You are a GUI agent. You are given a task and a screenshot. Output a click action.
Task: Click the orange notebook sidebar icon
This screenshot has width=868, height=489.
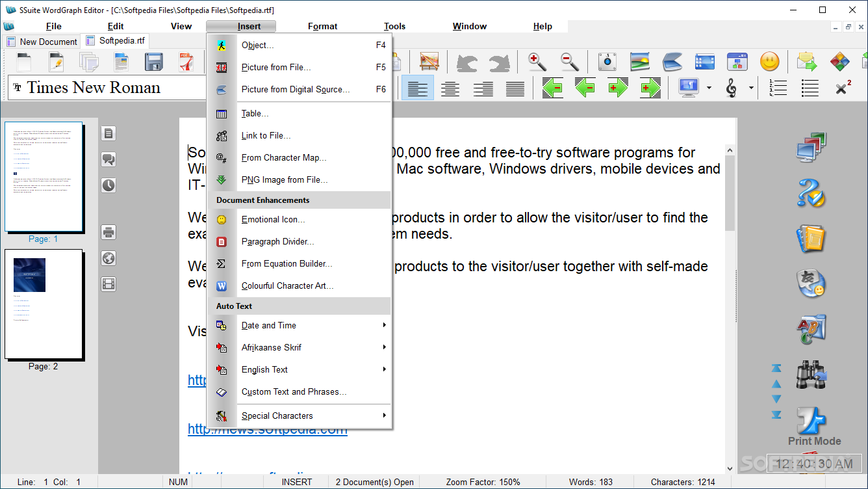(x=811, y=239)
